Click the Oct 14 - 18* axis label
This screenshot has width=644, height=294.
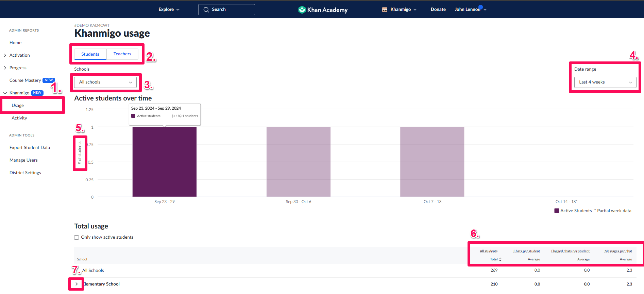[566, 202]
